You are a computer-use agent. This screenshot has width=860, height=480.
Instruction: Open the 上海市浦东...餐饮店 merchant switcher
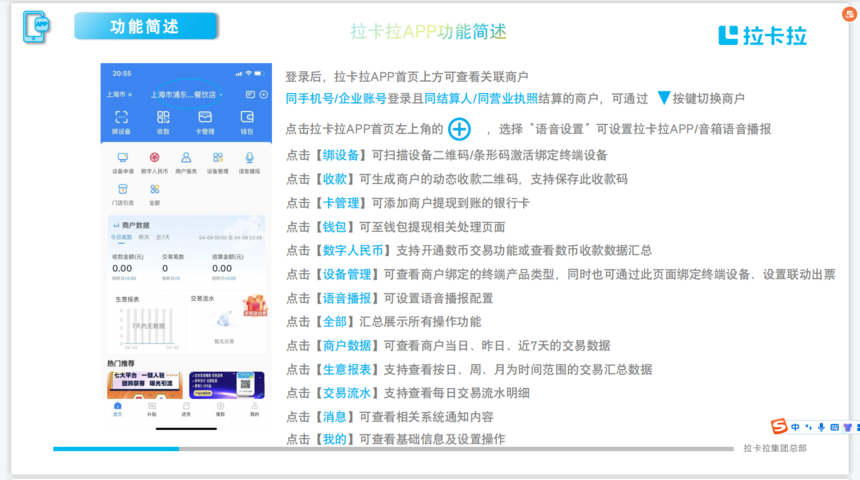tap(186, 95)
